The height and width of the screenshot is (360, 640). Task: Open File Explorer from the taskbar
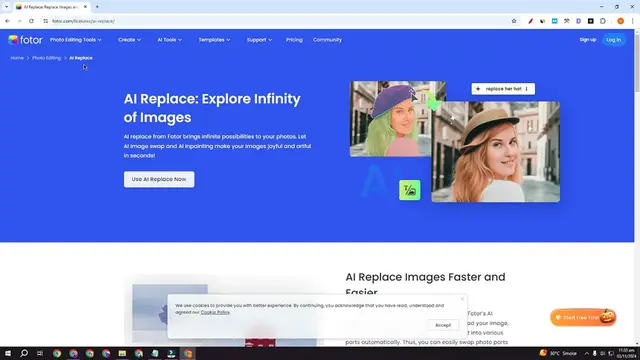[x=122, y=353]
